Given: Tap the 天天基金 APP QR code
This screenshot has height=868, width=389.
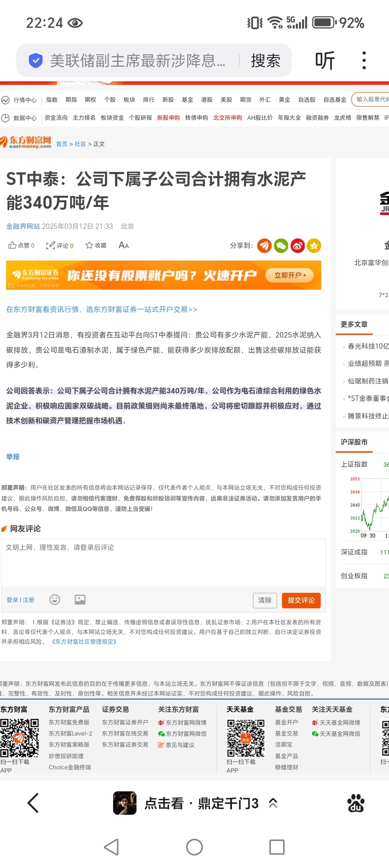Looking at the screenshot, I should pyautogui.click(x=246, y=738).
